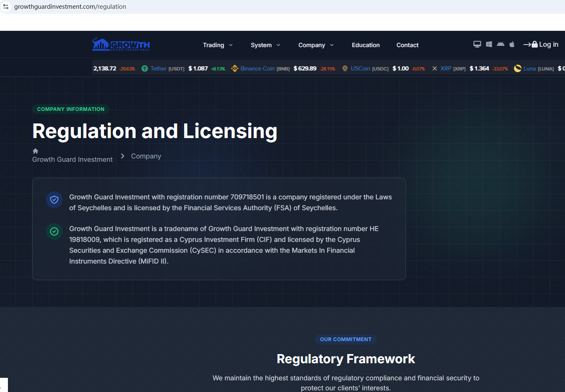Click the browser address bar URL
The height and width of the screenshot is (392, 565).
[x=70, y=7]
